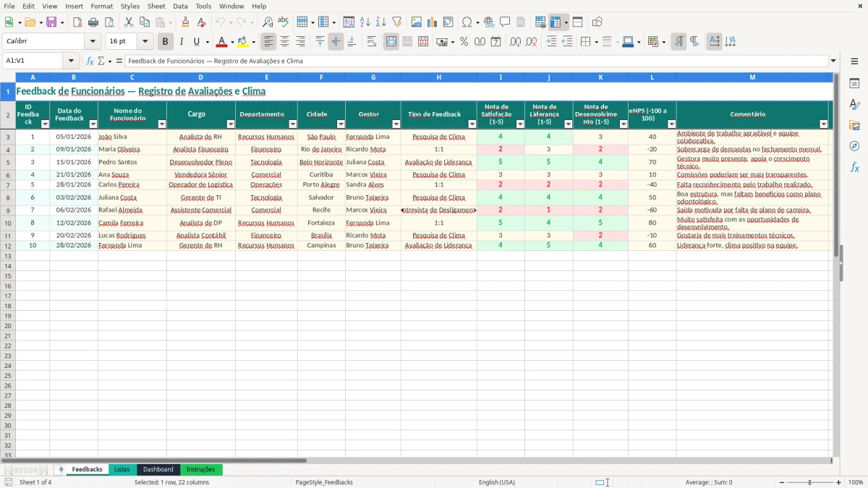Align text to the left
868x488 pixels.
[269, 42]
